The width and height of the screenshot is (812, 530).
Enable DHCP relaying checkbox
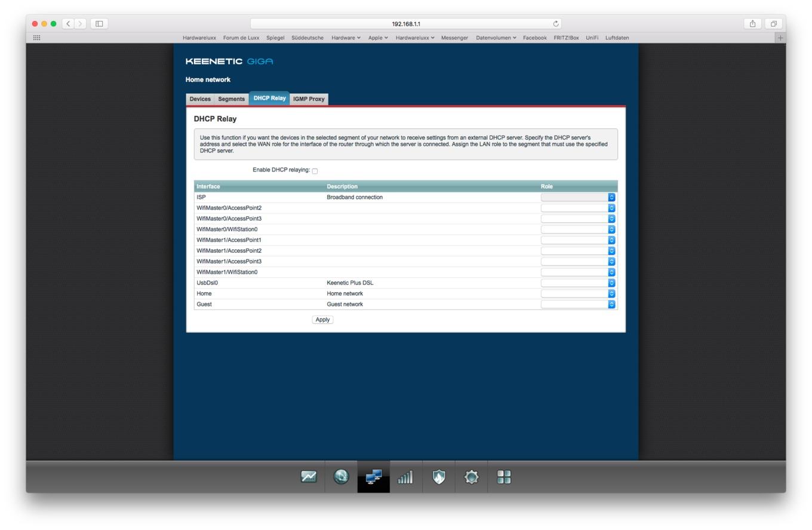(315, 171)
